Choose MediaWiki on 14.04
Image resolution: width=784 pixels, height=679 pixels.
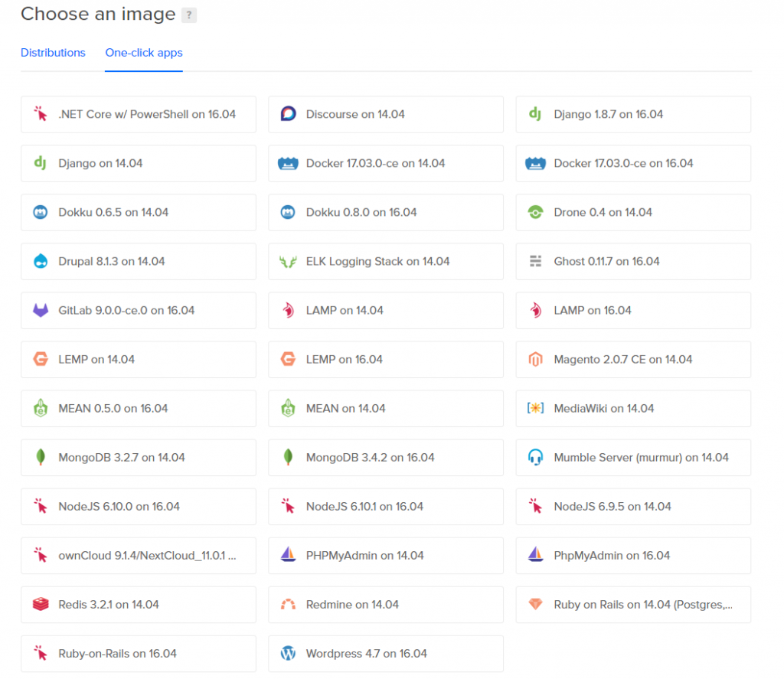(x=633, y=409)
